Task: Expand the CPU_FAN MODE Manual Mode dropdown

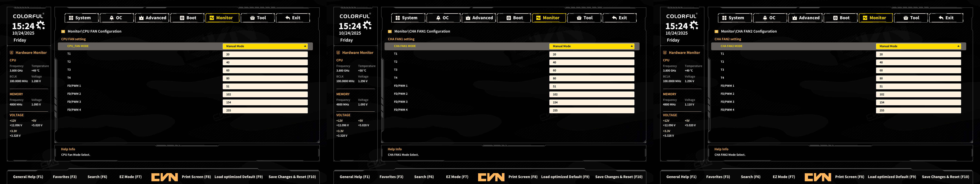Action: click(x=265, y=46)
